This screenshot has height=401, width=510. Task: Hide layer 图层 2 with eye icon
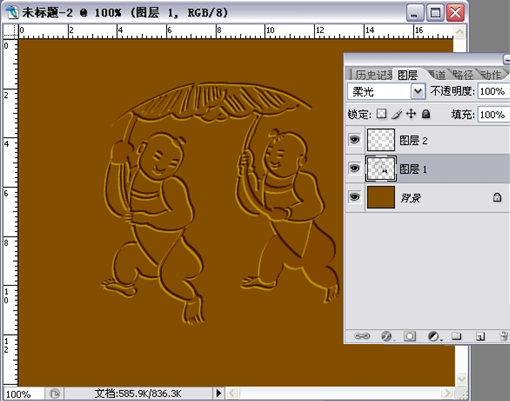coord(354,139)
